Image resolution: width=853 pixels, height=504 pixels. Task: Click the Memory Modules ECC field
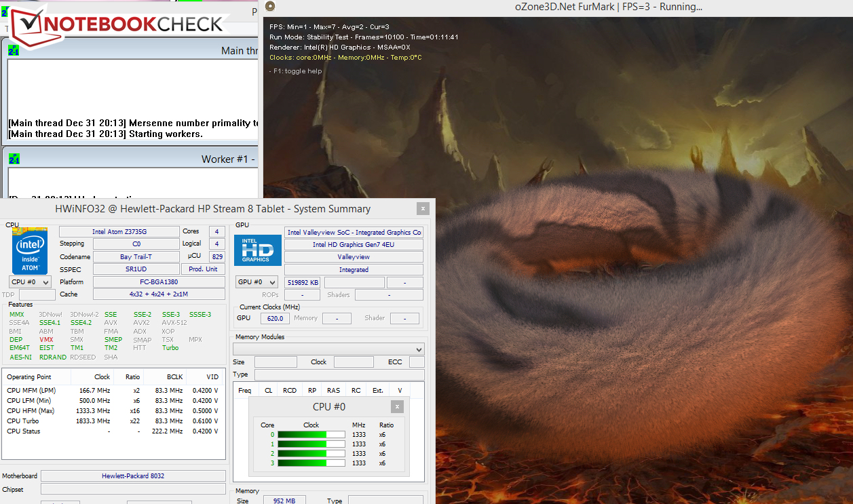point(417,362)
